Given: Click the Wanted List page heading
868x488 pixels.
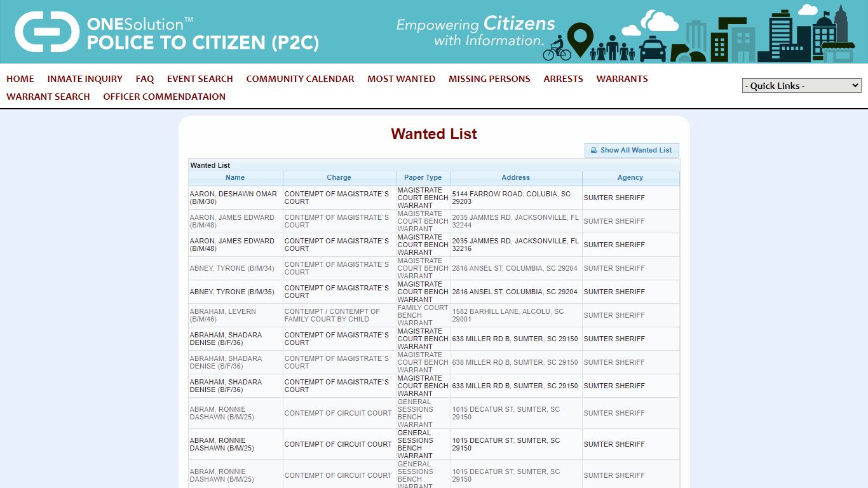Looking at the screenshot, I should point(434,134).
